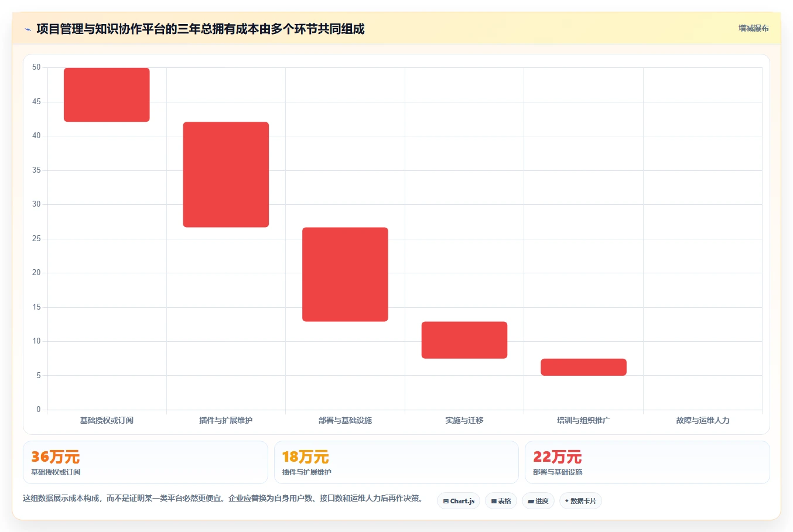Select the Chart.js chip
The image size is (793, 532).
(459, 501)
